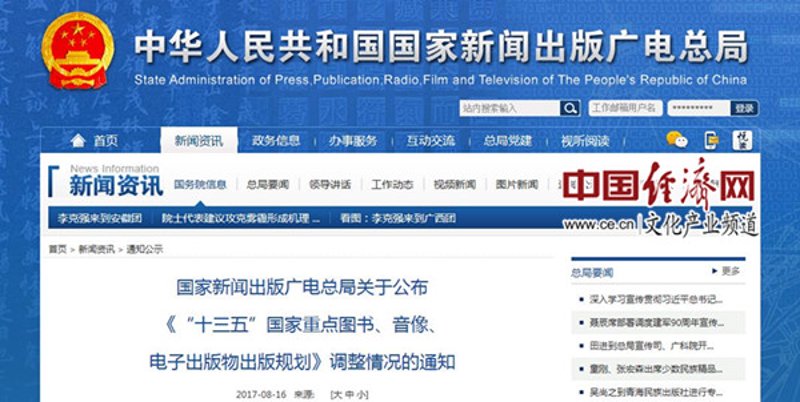
Task: Click the 总局要闻 sidebar heading
Action: [x=592, y=273]
